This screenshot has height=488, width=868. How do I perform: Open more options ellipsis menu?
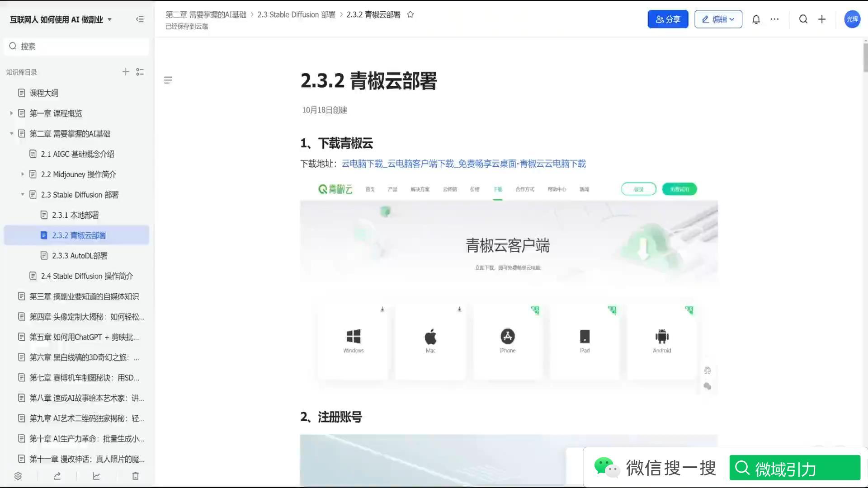[x=774, y=19]
